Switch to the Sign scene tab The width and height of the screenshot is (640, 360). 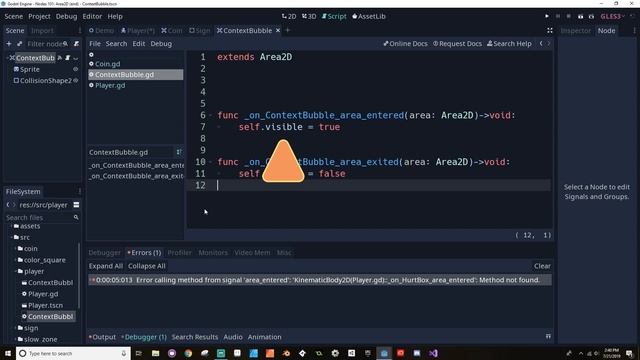click(x=200, y=31)
